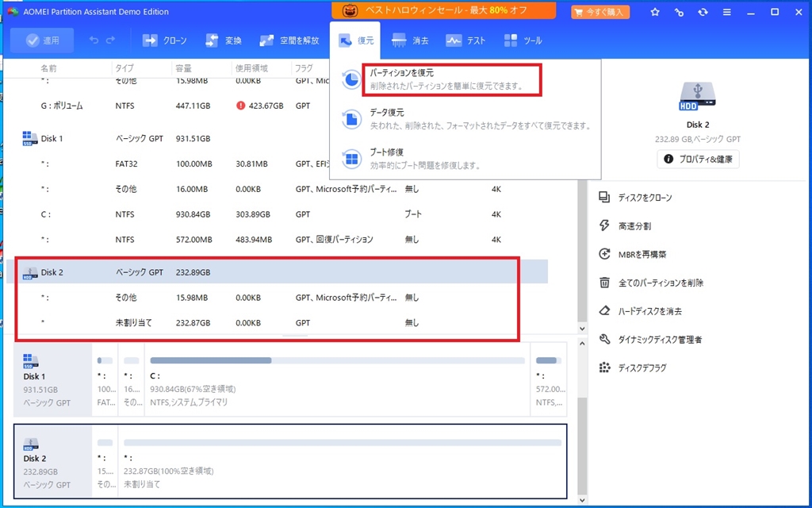Click the 使用領域 column header

point(251,68)
